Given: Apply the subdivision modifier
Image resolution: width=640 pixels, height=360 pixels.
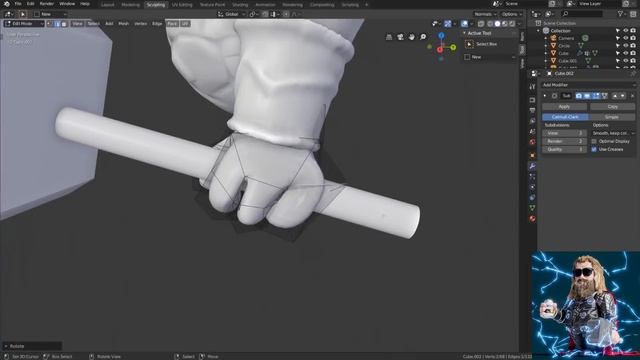Looking at the screenshot, I should [564, 107].
